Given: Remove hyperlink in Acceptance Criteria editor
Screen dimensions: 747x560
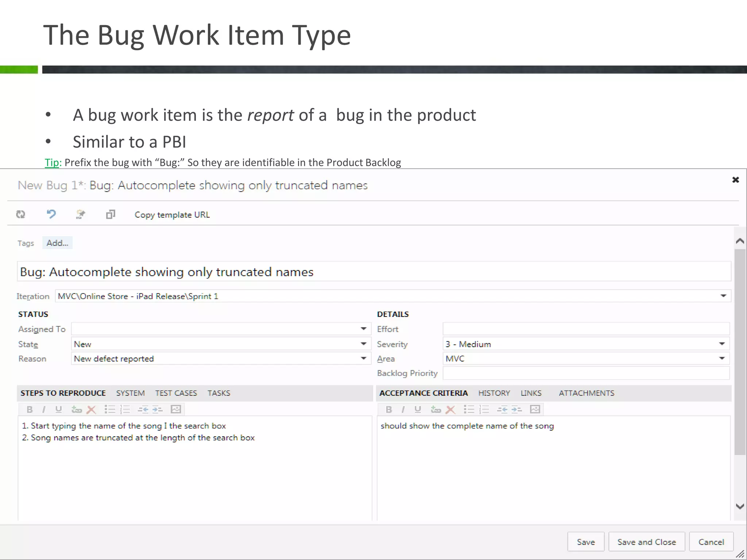Looking at the screenshot, I should 451,409.
